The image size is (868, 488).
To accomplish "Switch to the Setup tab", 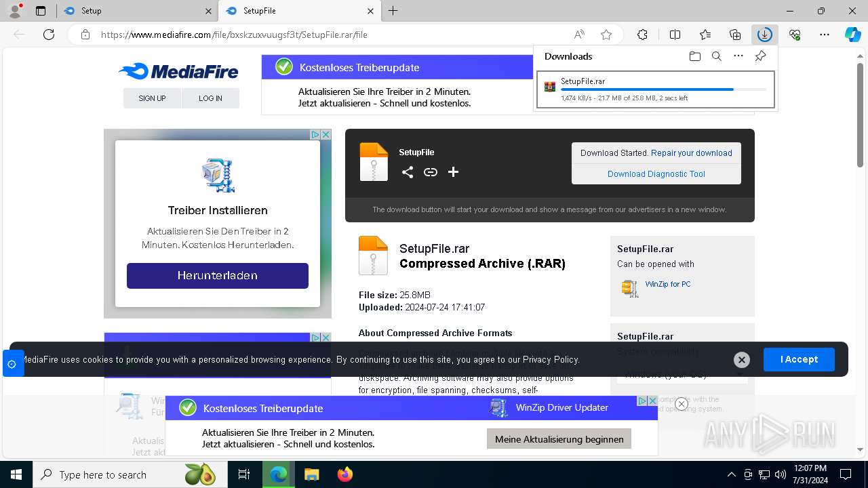I will click(136, 11).
